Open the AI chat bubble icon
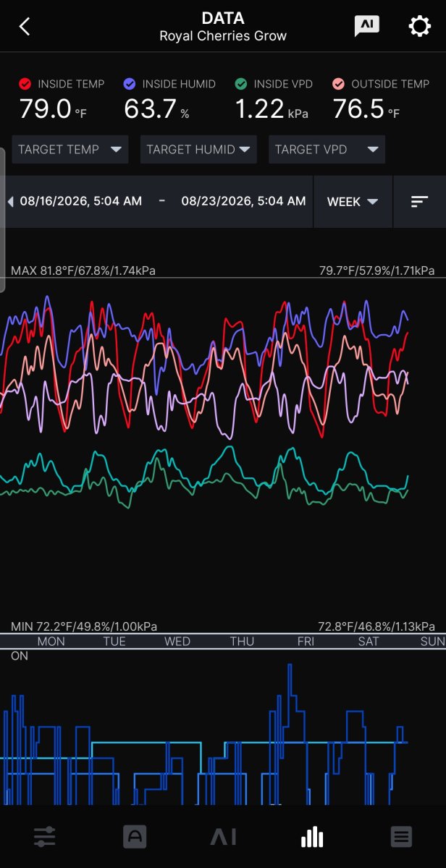The image size is (446, 868). click(x=366, y=26)
